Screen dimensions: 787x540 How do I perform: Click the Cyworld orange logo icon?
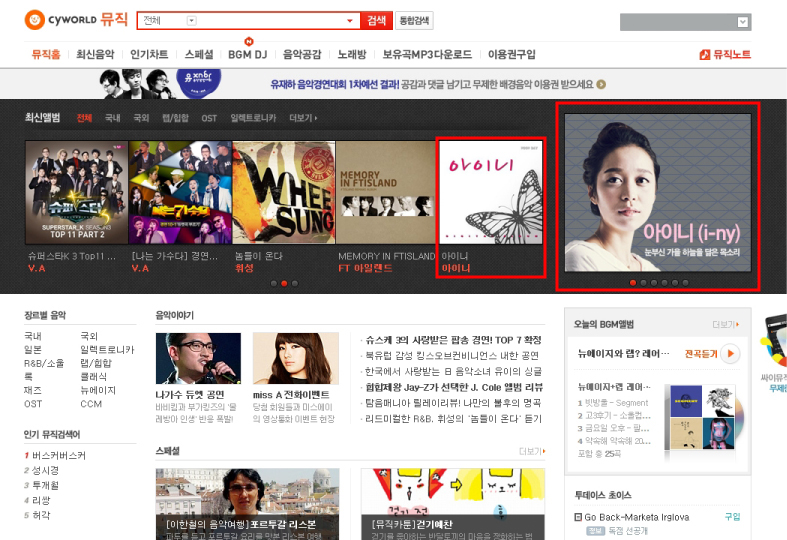(35, 20)
